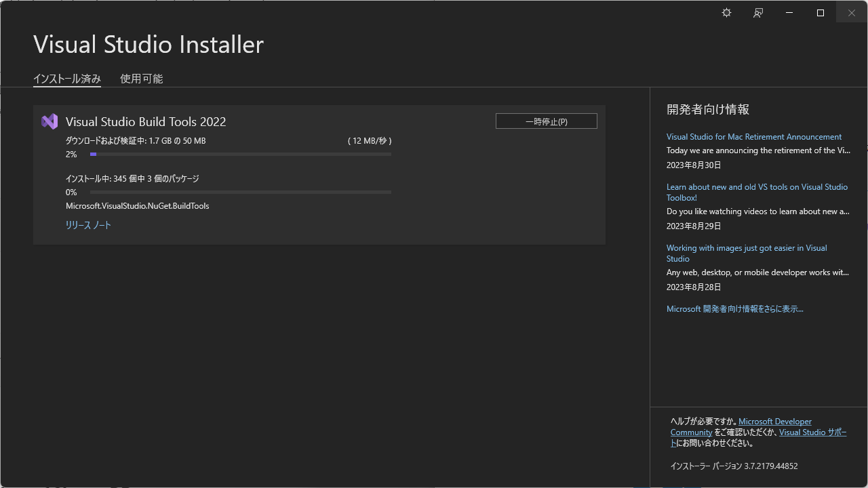Minimize the Visual Studio Installer window
The height and width of the screenshot is (488, 868).
pos(789,13)
